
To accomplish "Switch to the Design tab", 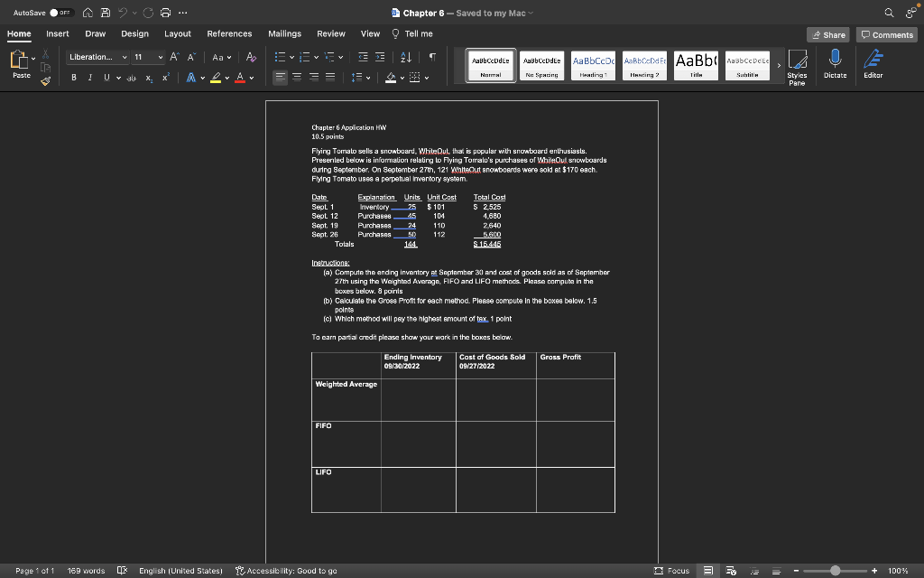I will coord(135,33).
